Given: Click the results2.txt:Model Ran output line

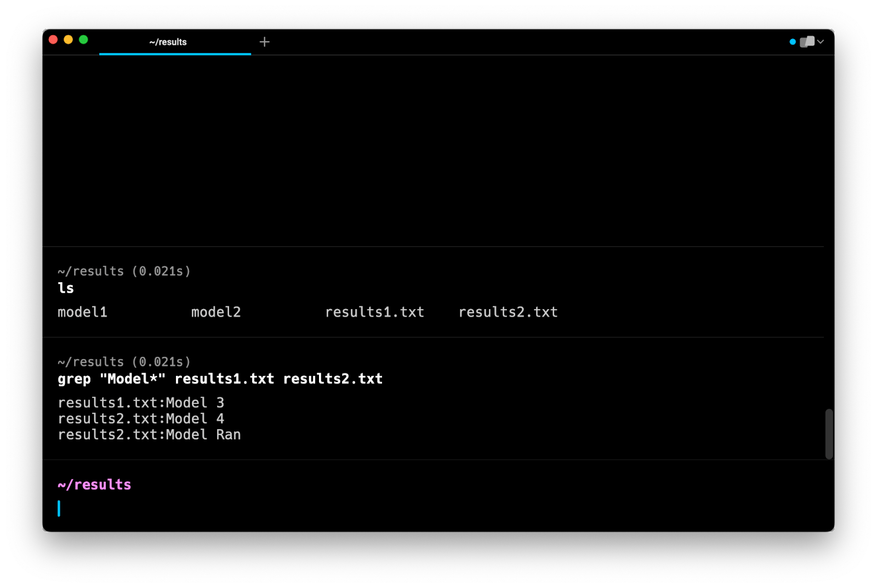Looking at the screenshot, I should [149, 435].
